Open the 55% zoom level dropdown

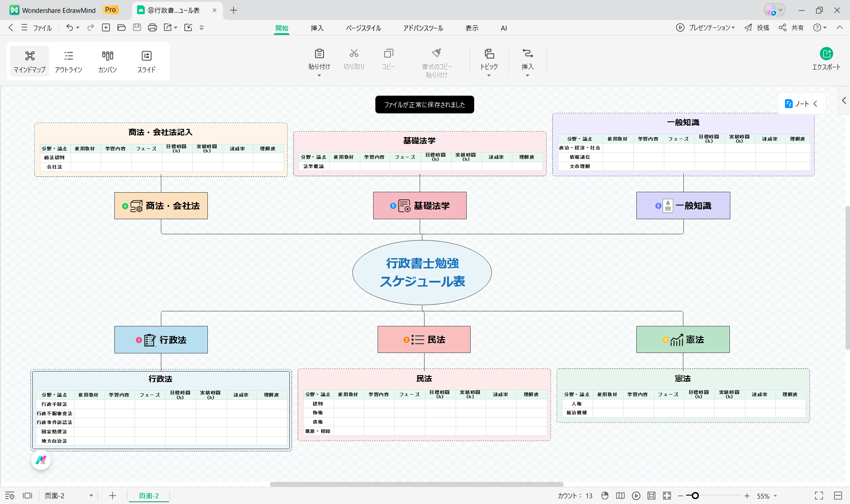point(767,496)
